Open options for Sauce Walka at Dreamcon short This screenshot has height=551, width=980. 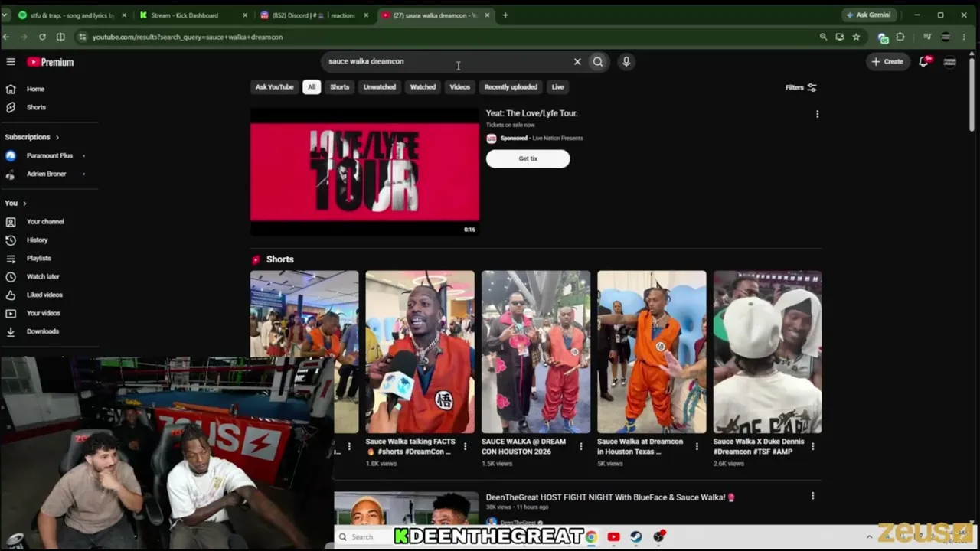(x=697, y=446)
